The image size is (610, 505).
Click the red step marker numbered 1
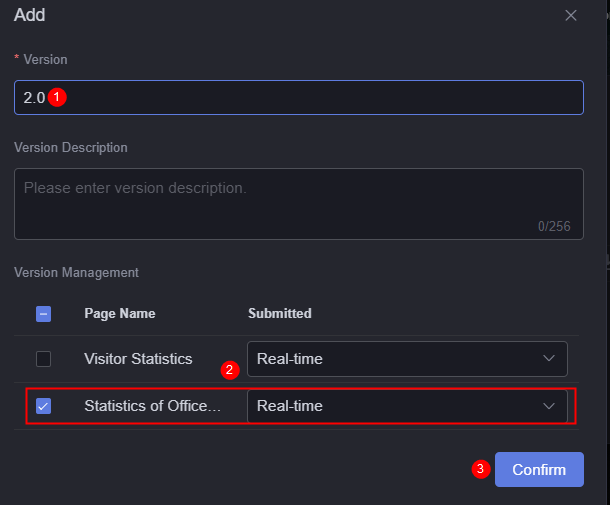[57, 97]
